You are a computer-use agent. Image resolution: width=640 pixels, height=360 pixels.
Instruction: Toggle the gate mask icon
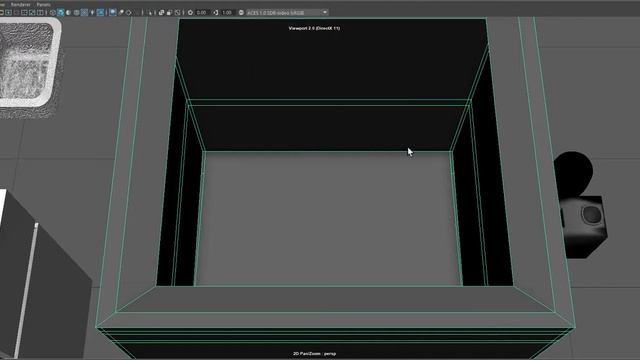pyautogui.click(x=16, y=13)
